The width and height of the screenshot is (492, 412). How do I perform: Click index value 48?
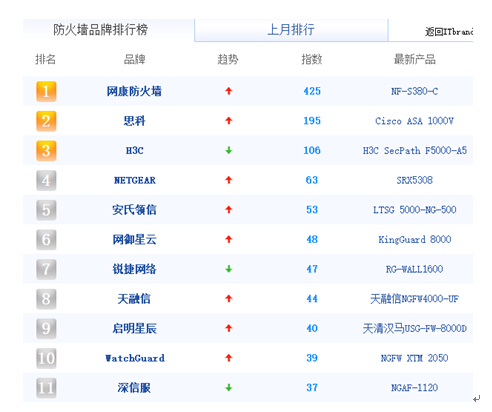click(x=312, y=239)
